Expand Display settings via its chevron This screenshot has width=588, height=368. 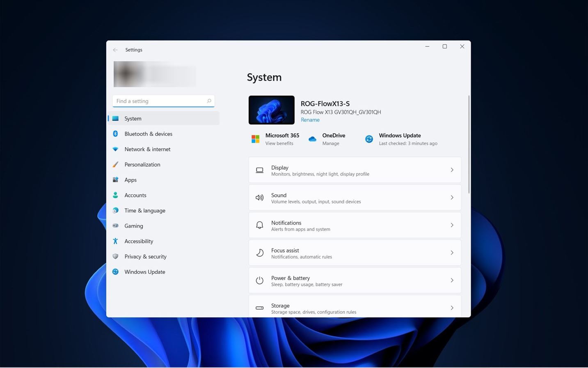tap(452, 170)
